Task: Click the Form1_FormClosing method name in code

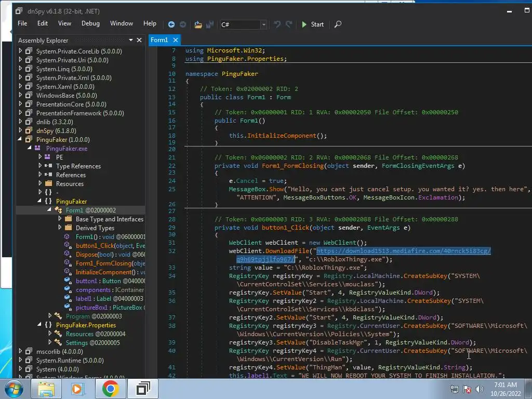Action: pyautogui.click(x=293, y=166)
